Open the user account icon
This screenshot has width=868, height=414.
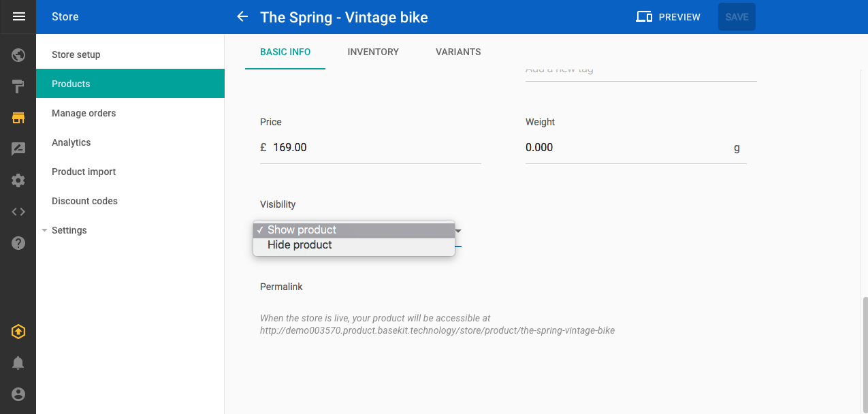point(18,394)
